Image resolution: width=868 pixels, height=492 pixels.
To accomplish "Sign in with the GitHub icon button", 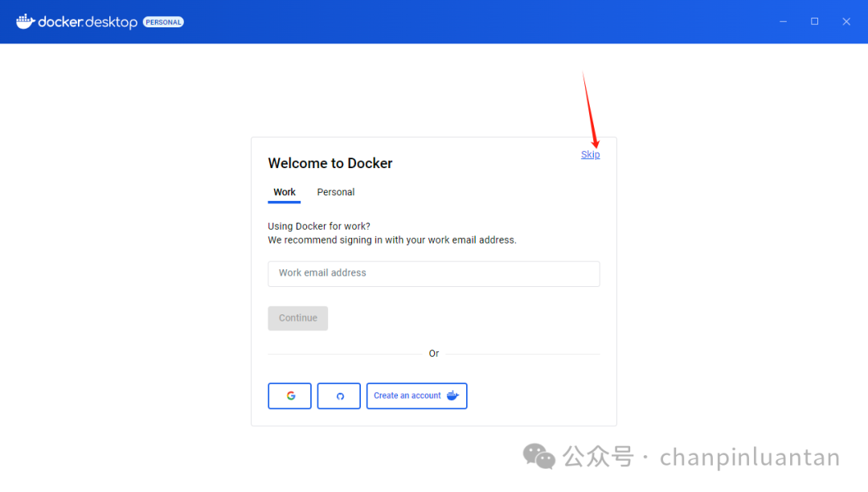I will pos(339,396).
